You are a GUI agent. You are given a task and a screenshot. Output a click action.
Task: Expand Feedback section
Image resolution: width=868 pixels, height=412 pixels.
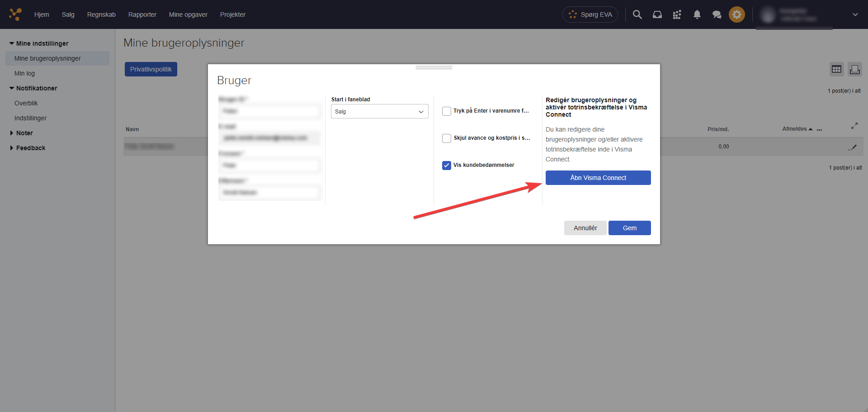point(28,148)
